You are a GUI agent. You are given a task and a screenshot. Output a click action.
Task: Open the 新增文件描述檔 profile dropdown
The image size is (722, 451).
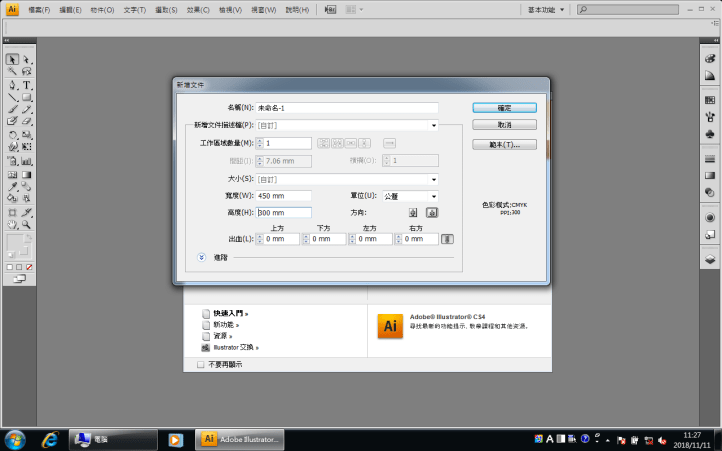pyautogui.click(x=347, y=125)
